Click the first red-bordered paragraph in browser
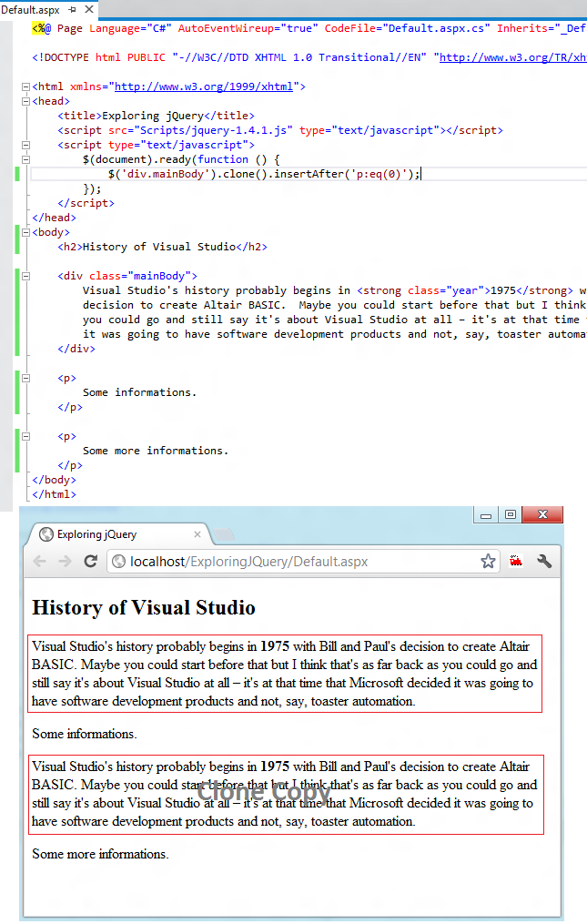Image resolution: width=587 pixels, height=924 pixels. [x=285, y=674]
